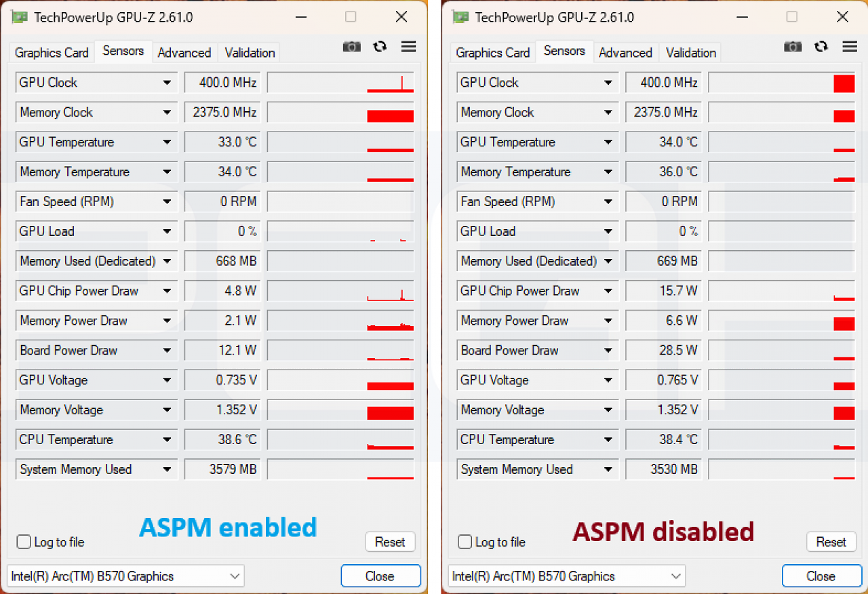Screen dimensions: 868x594
Task: Expand Memory Power Draw dropdown in right window
Action: pyautogui.click(x=608, y=321)
